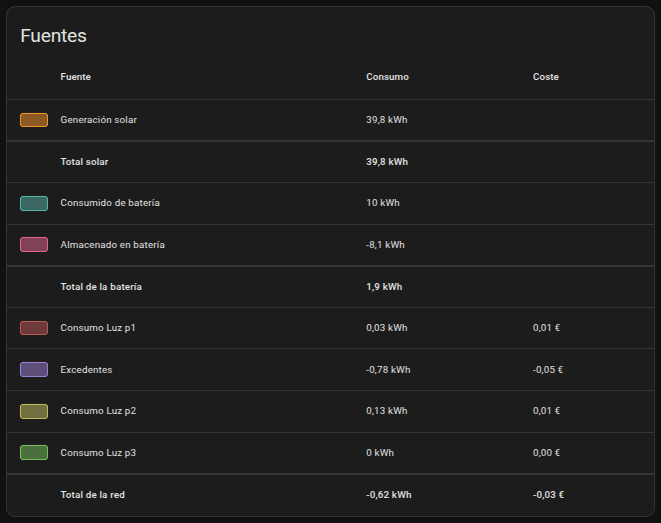Click the red Consumo Luz p1 swatch
This screenshot has width=661, height=523.
tap(34, 328)
